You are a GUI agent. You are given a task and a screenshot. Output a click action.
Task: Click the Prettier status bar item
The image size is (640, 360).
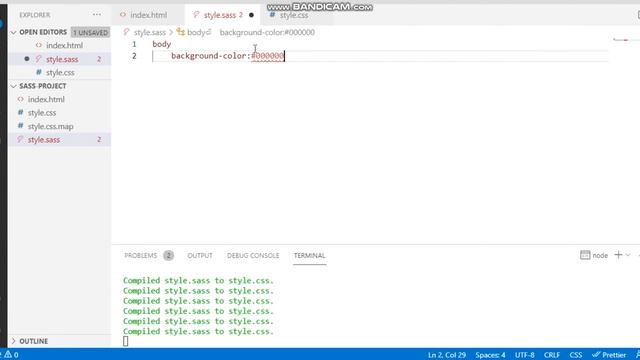(609, 355)
